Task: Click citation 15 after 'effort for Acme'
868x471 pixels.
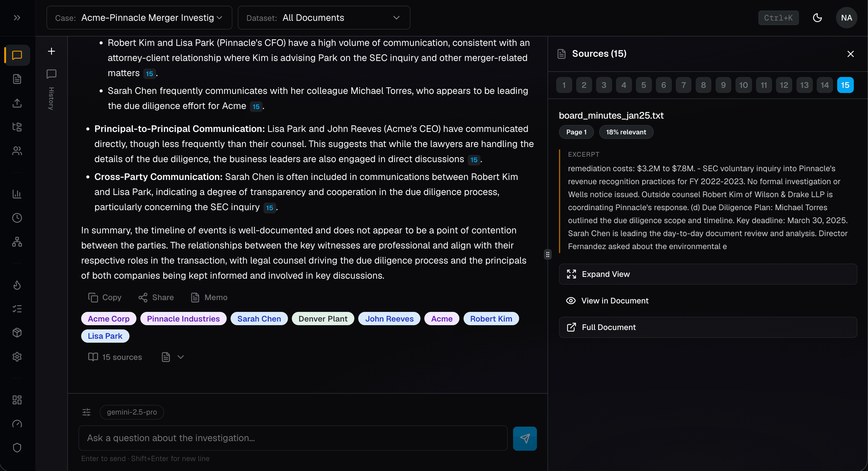Action: click(256, 107)
